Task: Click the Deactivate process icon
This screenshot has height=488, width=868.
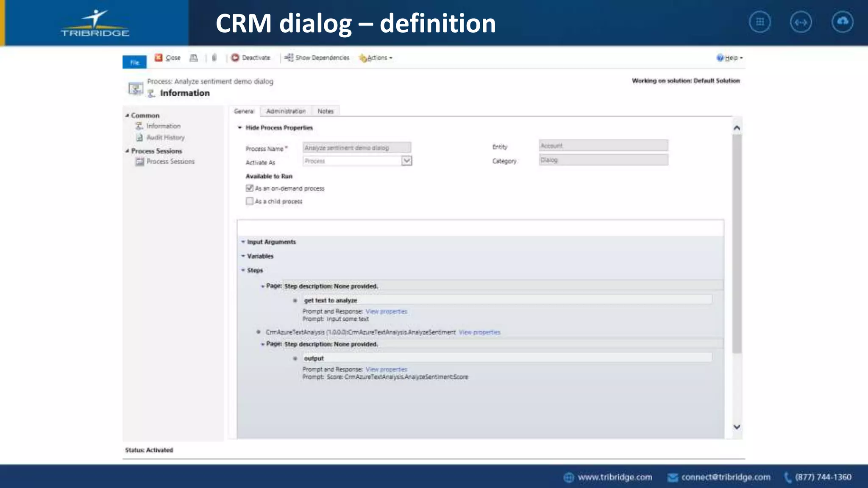Action: point(235,58)
